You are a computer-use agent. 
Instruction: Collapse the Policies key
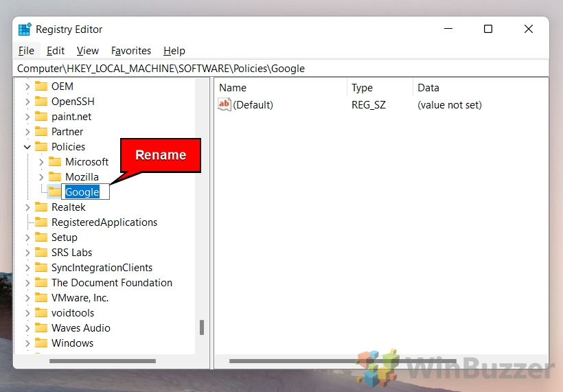click(x=27, y=147)
